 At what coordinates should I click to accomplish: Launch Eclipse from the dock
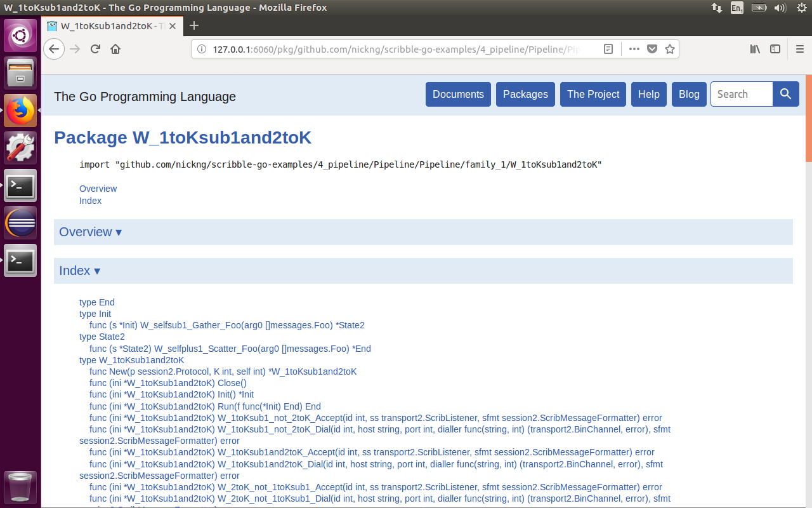click(20, 223)
